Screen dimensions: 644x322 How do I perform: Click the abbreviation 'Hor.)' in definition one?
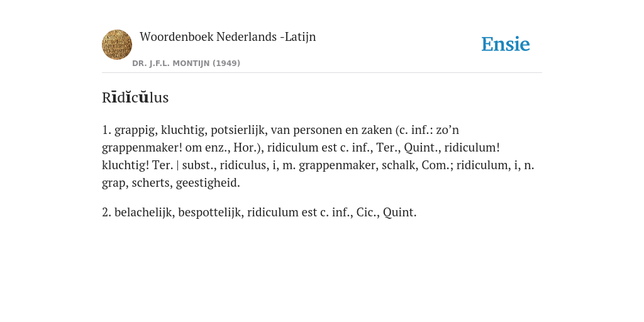tap(248, 147)
